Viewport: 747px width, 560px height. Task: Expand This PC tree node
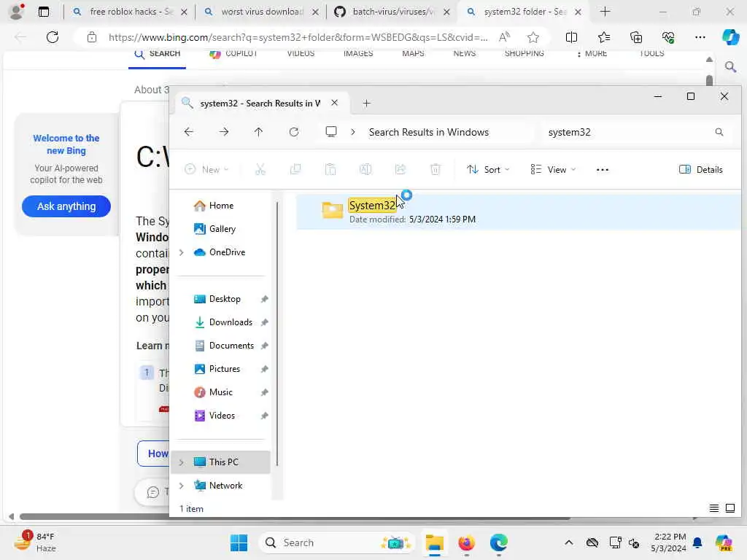click(x=182, y=462)
